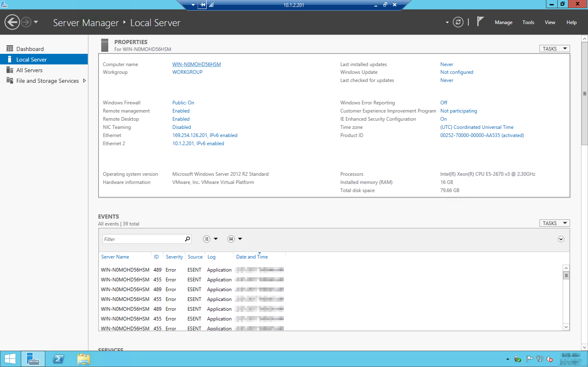Click the magnifier search icon in Filter box
This screenshot has height=367, width=588.
pyautogui.click(x=187, y=239)
